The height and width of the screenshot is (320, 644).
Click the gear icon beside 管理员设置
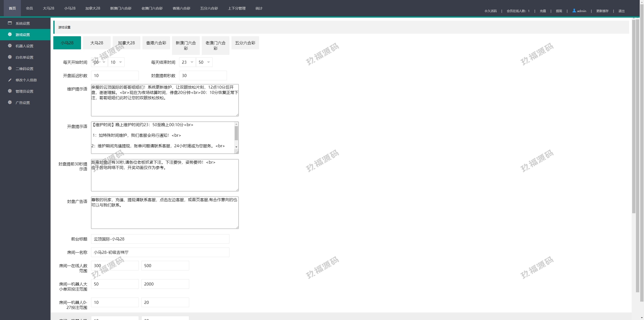tap(10, 91)
